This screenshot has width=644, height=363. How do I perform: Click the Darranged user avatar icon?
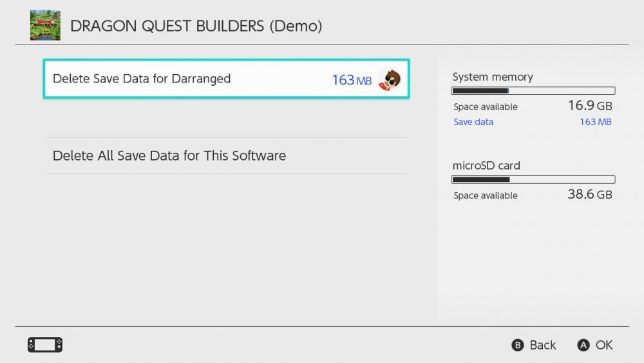tap(390, 79)
